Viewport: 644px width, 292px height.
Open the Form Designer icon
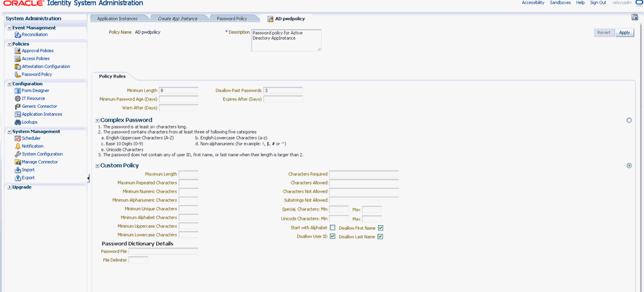click(x=18, y=91)
